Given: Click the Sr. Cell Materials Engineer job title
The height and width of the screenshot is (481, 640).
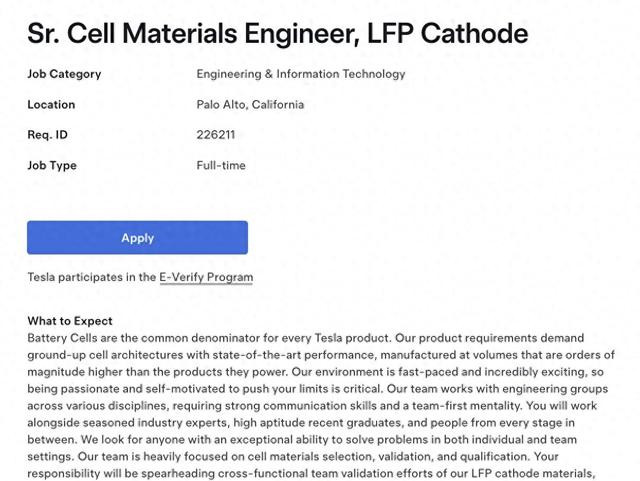Looking at the screenshot, I should [278, 33].
